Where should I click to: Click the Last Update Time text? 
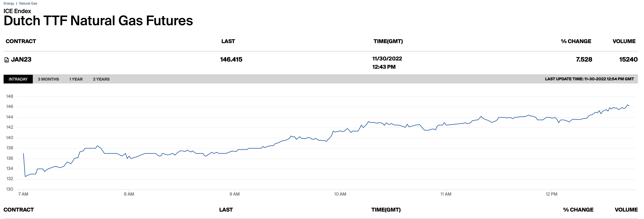(x=589, y=79)
